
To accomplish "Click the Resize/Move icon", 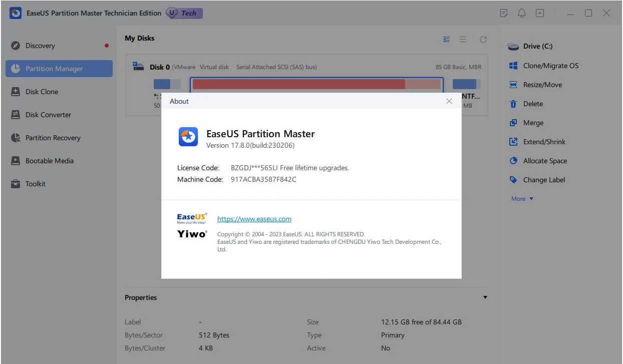I will 513,85.
